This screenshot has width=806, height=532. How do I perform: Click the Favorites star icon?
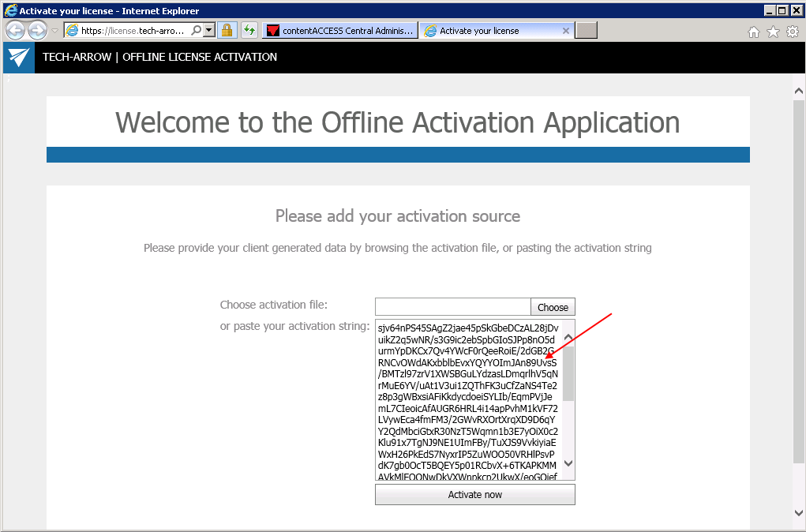tap(772, 30)
